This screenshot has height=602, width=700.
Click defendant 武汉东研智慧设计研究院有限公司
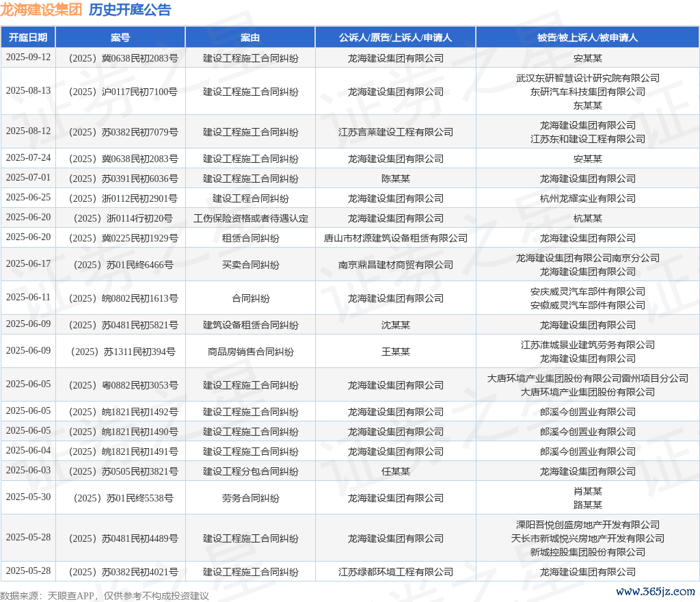[587, 78]
